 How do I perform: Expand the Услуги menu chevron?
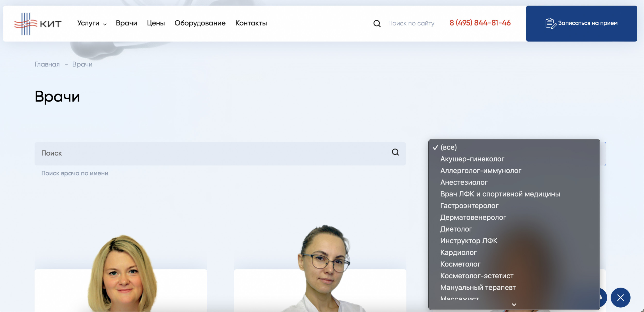click(105, 24)
